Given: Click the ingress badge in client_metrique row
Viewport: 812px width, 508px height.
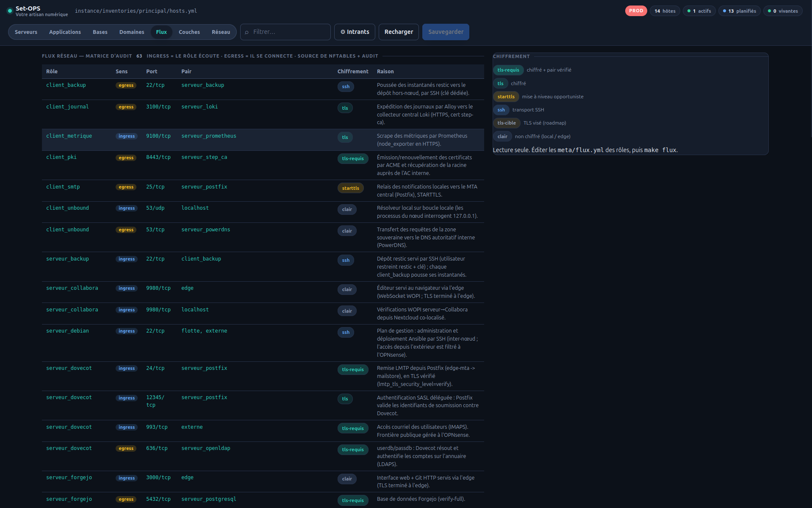Looking at the screenshot, I should point(127,136).
